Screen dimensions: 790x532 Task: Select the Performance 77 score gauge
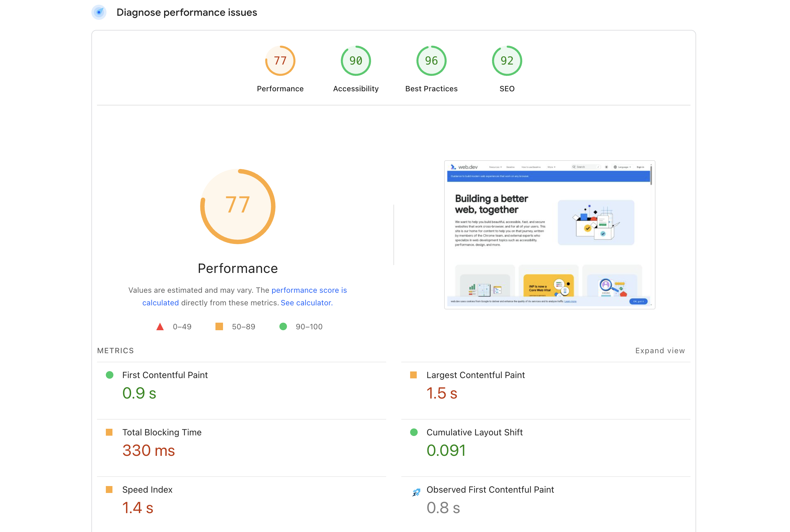coord(280,61)
